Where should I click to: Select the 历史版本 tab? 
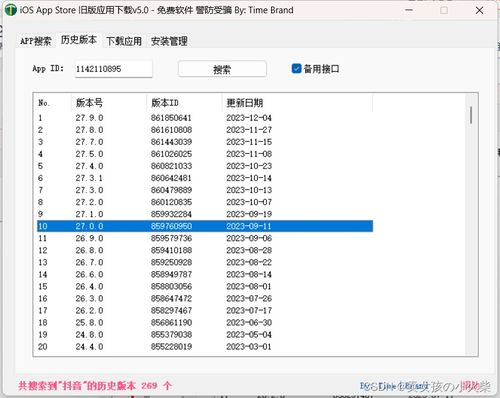coord(79,40)
